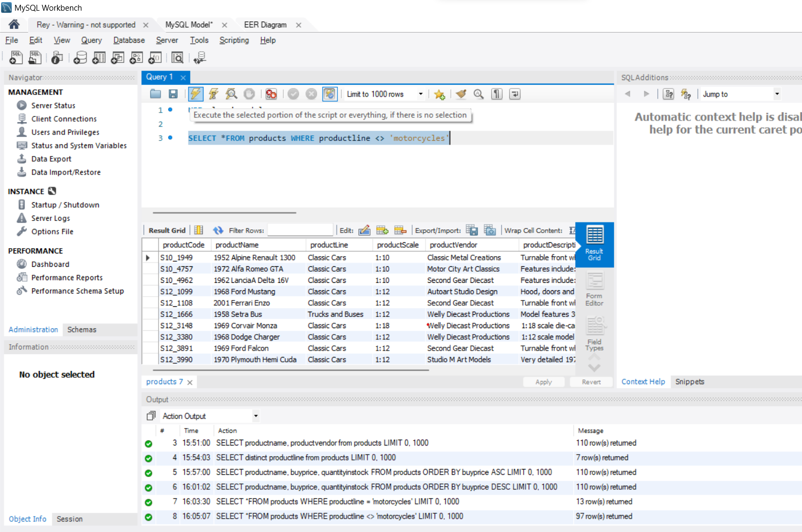This screenshot has width=802, height=532.
Task: Open the File menu
Action: click(x=12, y=40)
